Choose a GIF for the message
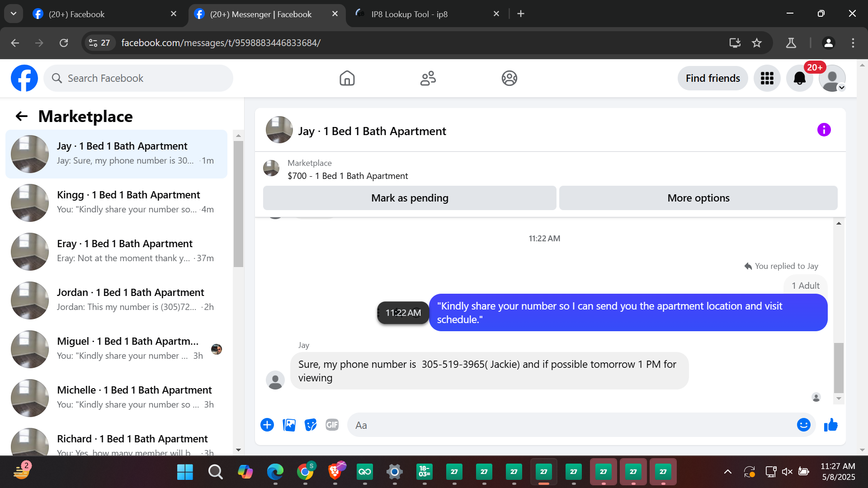Image resolution: width=868 pixels, height=488 pixels. 332,425
